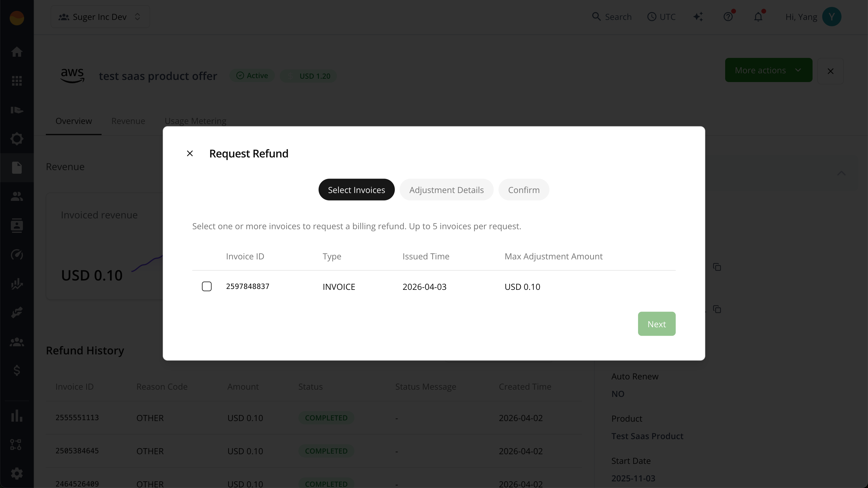This screenshot has height=488, width=868.
Task: Open the Suger Inc Dev organization switcher
Action: coord(100,17)
